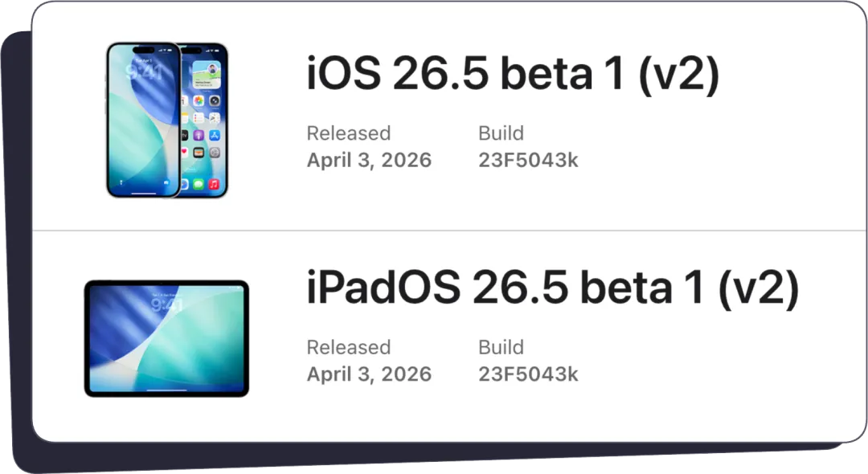Tap the Music app icon on iPhone image
The width and height of the screenshot is (868, 474).
pos(215,184)
